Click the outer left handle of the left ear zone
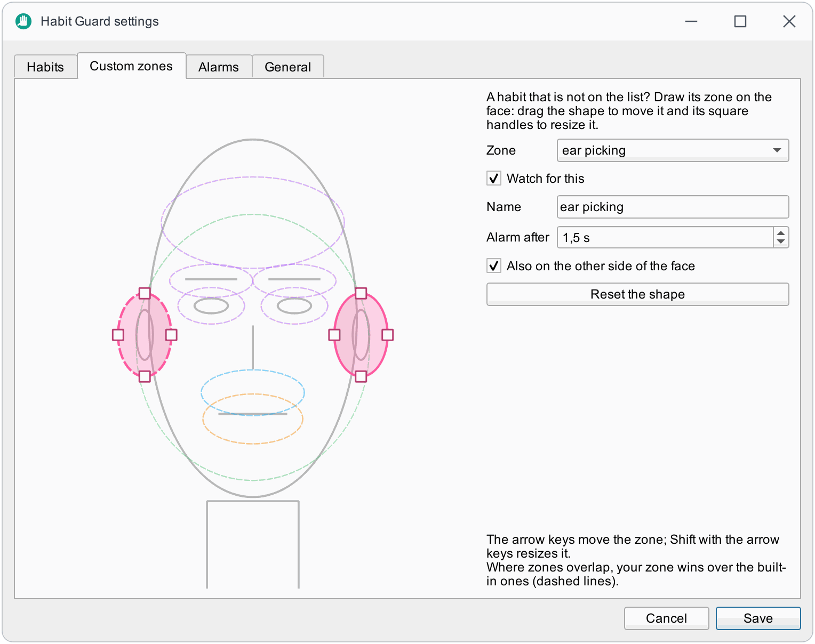The image size is (815, 644). tap(118, 335)
